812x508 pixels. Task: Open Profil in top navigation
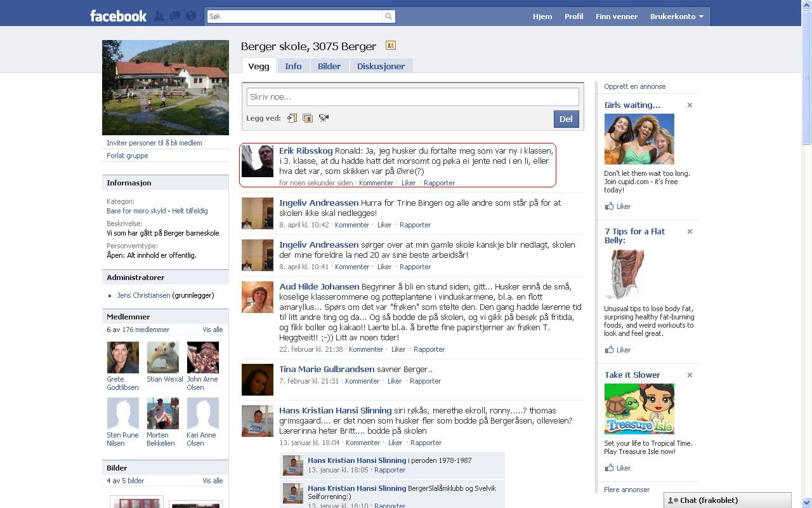coord(574,17)
